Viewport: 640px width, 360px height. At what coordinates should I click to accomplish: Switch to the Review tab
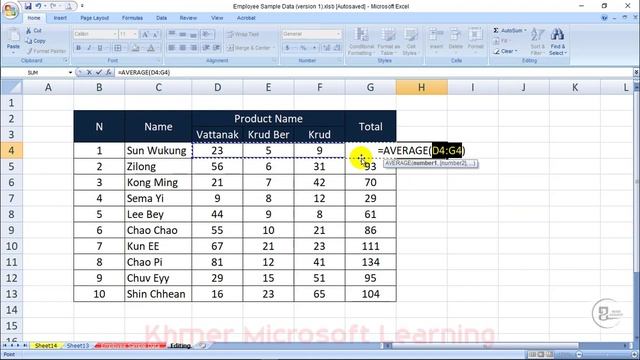[188, 18]
